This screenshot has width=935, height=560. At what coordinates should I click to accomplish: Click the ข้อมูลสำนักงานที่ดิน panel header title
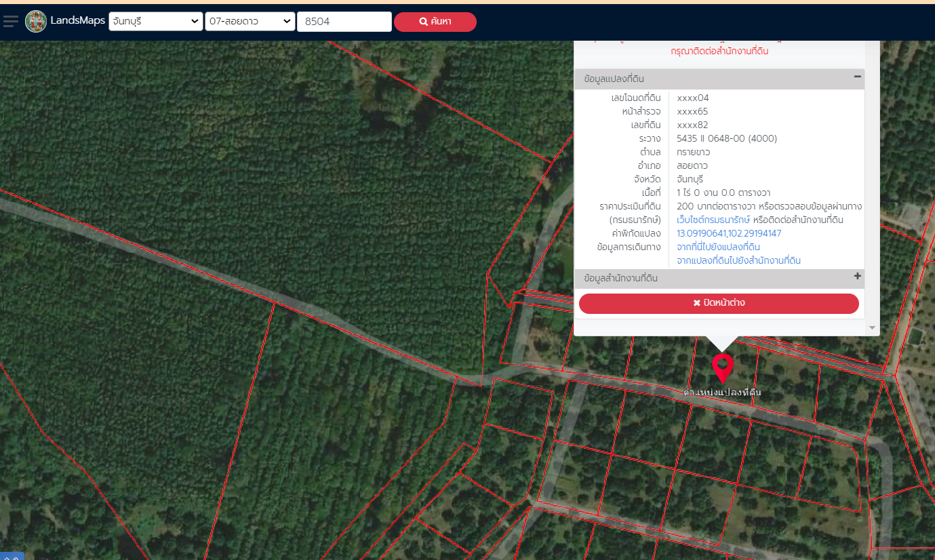[x=620, y=278]
